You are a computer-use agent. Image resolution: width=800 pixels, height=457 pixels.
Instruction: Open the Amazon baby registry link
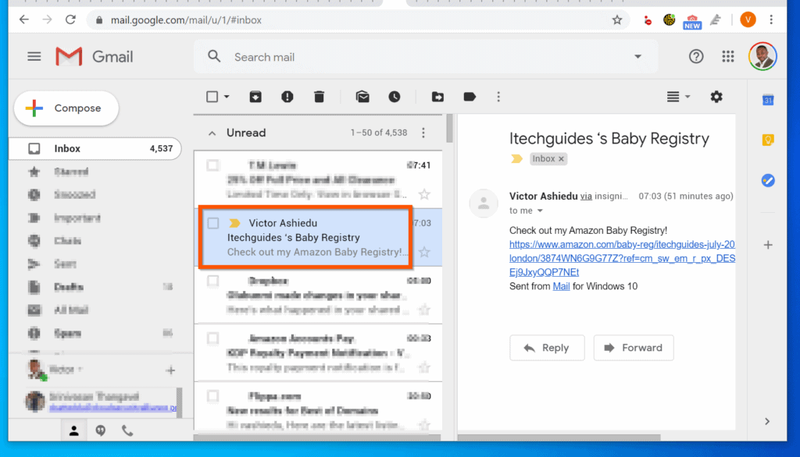tap(622, 258)
